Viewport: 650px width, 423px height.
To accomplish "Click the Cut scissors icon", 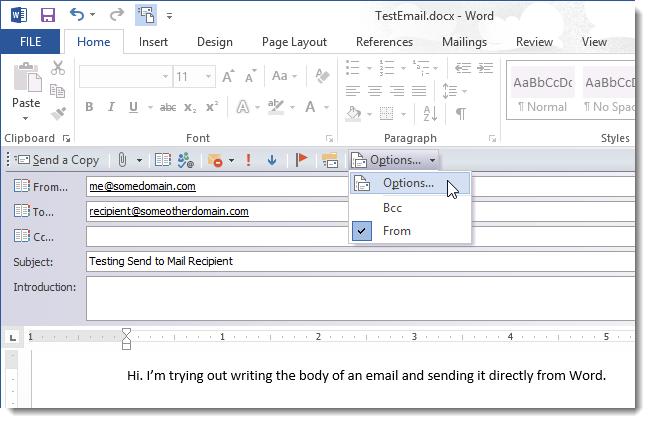I will tap(58, 68).
